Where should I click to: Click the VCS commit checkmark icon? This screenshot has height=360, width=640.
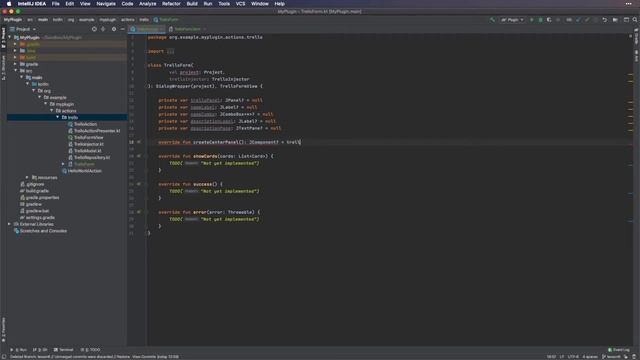(x=587, y=20)
